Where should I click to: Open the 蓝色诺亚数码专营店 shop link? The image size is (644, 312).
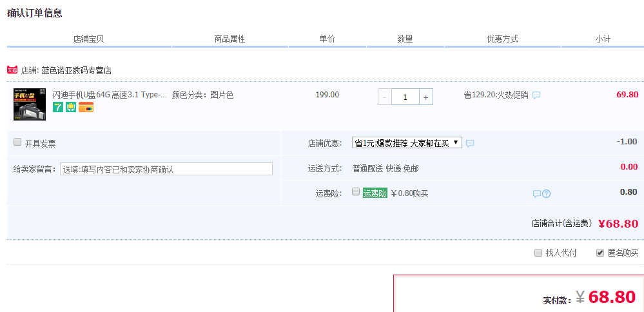pyautogui.click(x=77, y=70)
